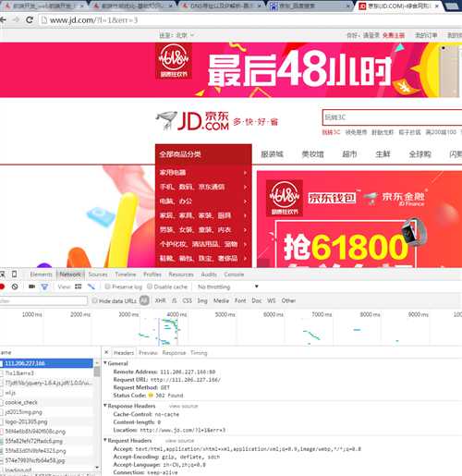
Task: Filter requests by JS
Action: [x=175, y=300]
